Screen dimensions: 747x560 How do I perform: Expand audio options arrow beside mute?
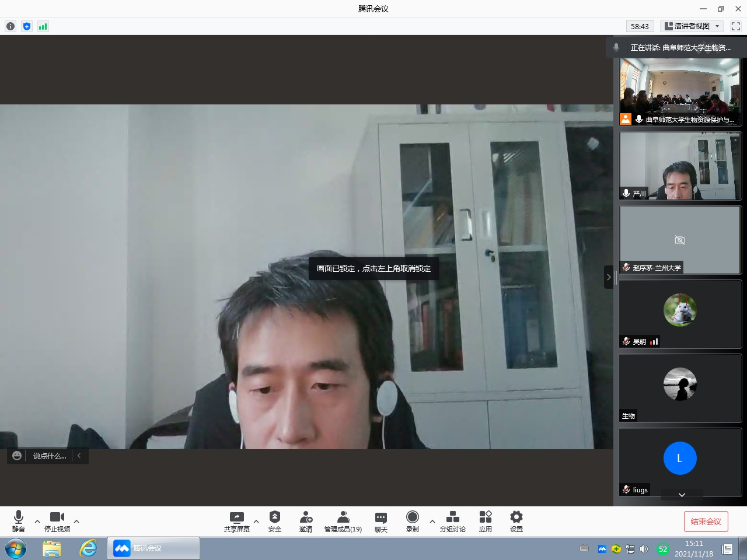tap(37, 521)
